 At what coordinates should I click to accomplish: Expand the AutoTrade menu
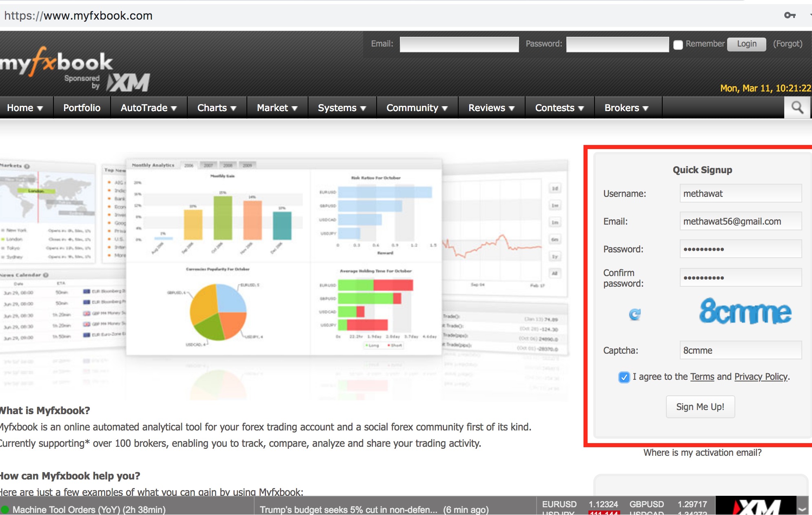(149, 108)
